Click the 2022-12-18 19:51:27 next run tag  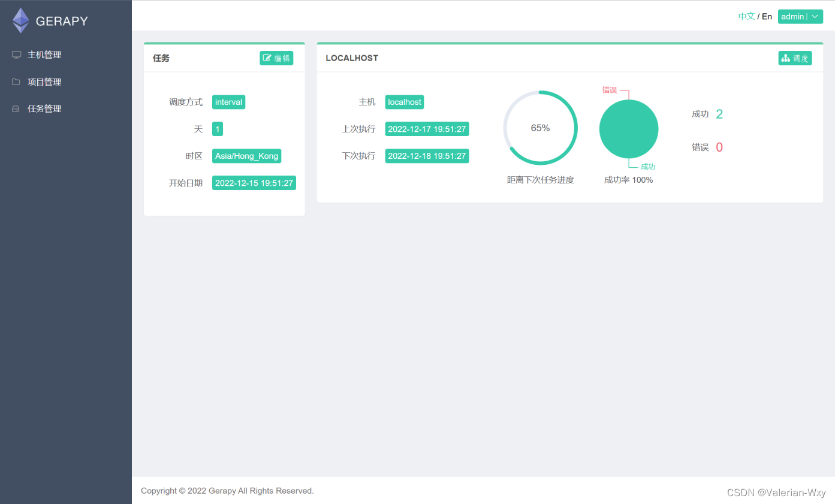click(x=427, y=156)
